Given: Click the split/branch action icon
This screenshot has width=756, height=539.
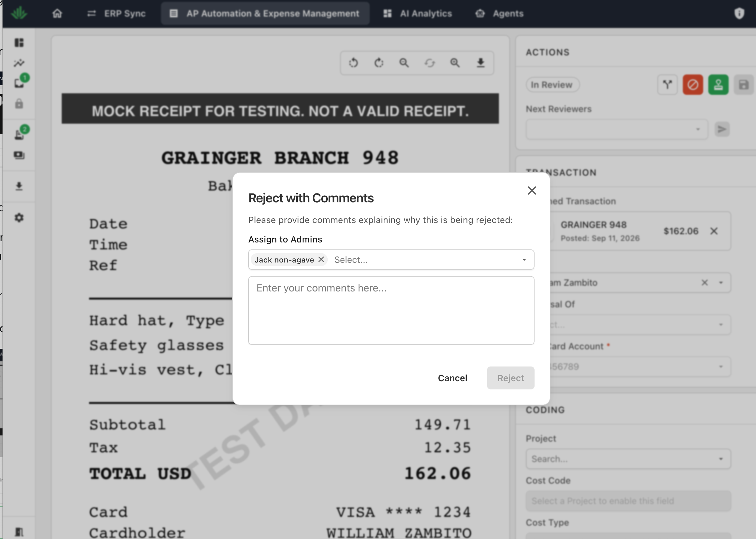Looking at the screenshot, I should point(668,85).
